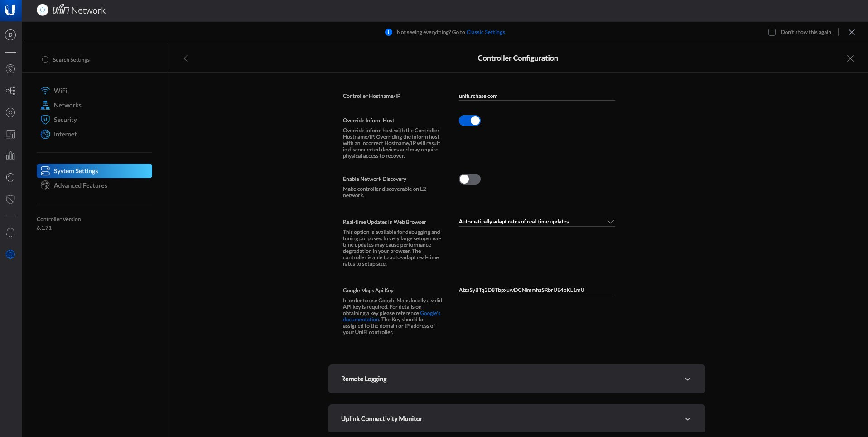
Task: Click the blue info icon in banner
Action: (x=389, y=32)
